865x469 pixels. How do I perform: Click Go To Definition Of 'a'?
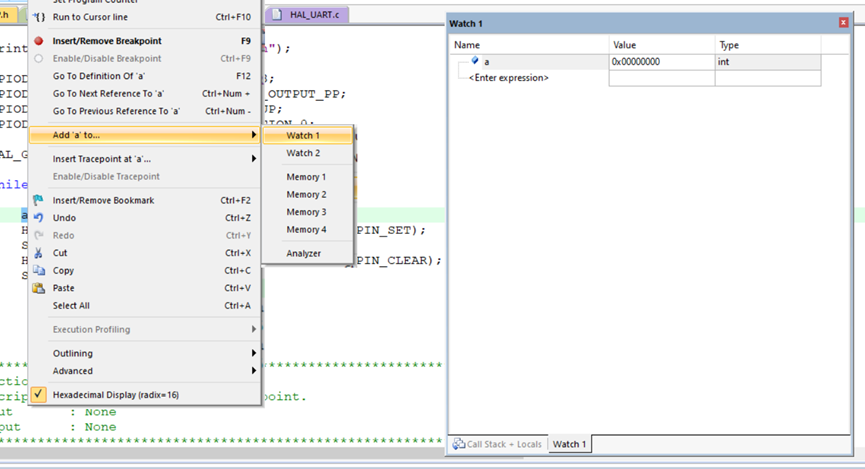(x=115, y=76)
